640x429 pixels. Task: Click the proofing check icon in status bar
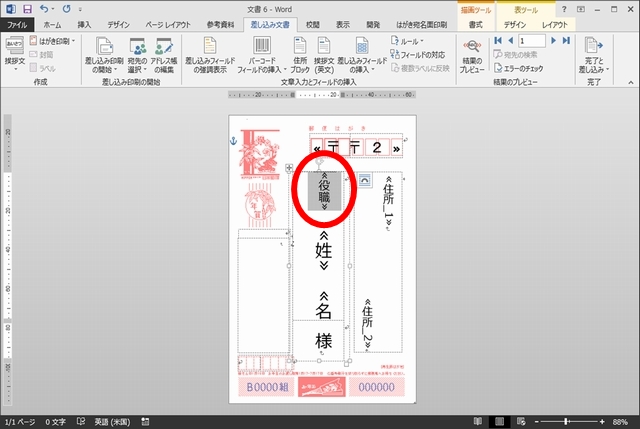(81, 421)
